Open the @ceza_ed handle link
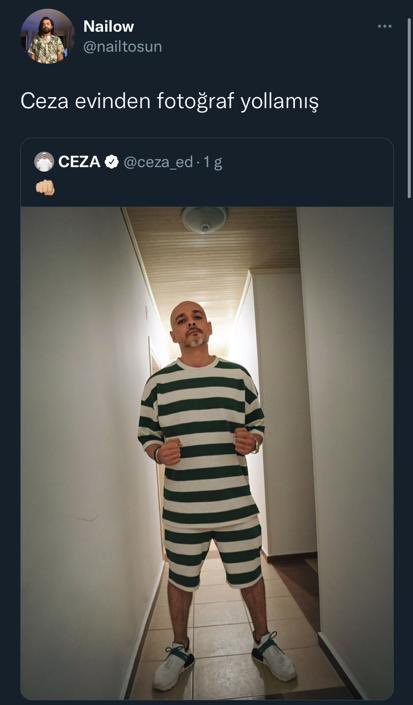 158,162
